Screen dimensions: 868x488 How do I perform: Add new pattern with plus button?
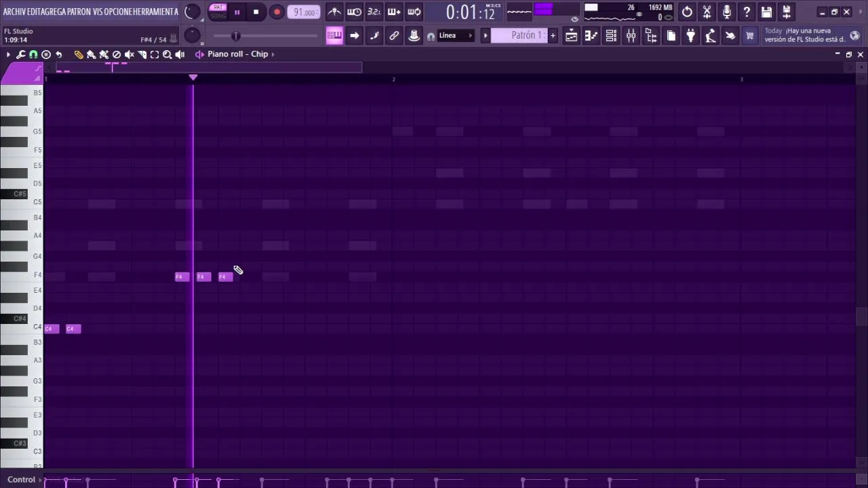pos(553,36)
